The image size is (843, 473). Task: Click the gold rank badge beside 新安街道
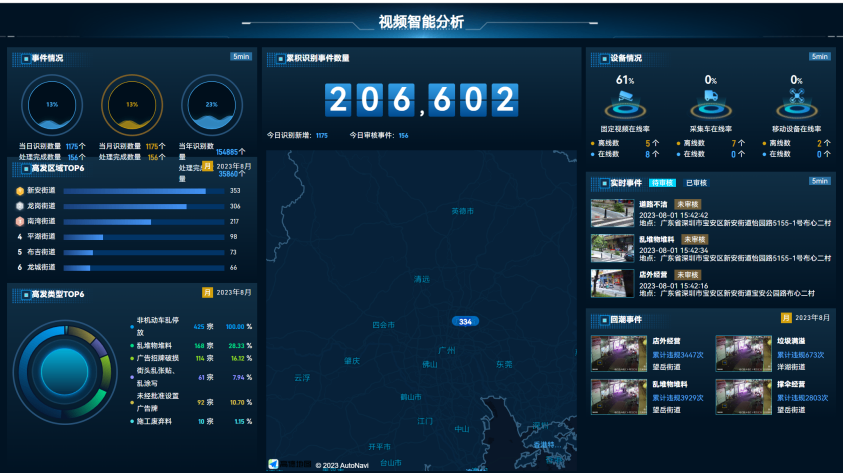pos(20,190)
